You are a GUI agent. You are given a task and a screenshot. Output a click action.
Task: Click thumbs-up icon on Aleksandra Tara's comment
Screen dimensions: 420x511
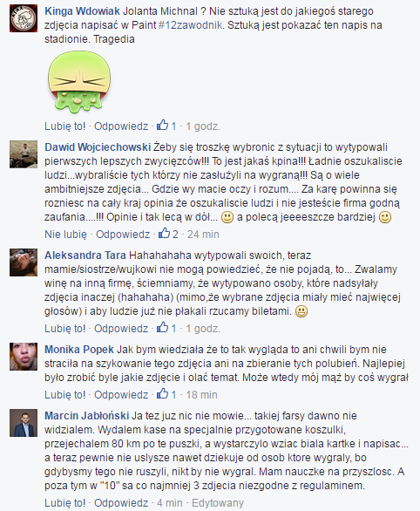point(162,328)
